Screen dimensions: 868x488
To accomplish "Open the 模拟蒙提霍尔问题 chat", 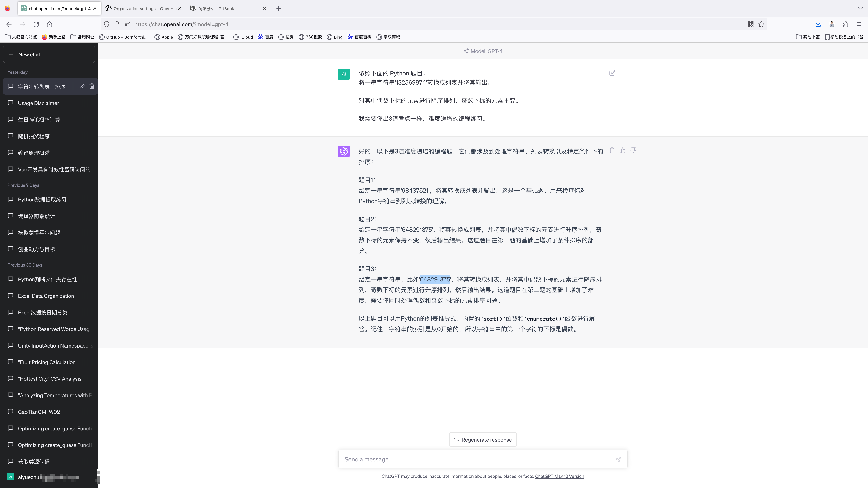I will click(x=49, y=232).
